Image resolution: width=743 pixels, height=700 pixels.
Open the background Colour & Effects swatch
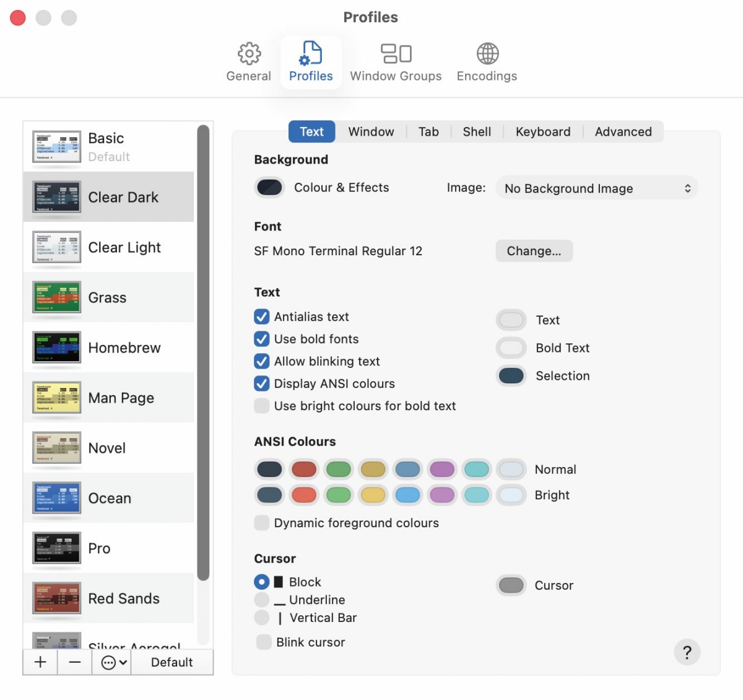269,187
